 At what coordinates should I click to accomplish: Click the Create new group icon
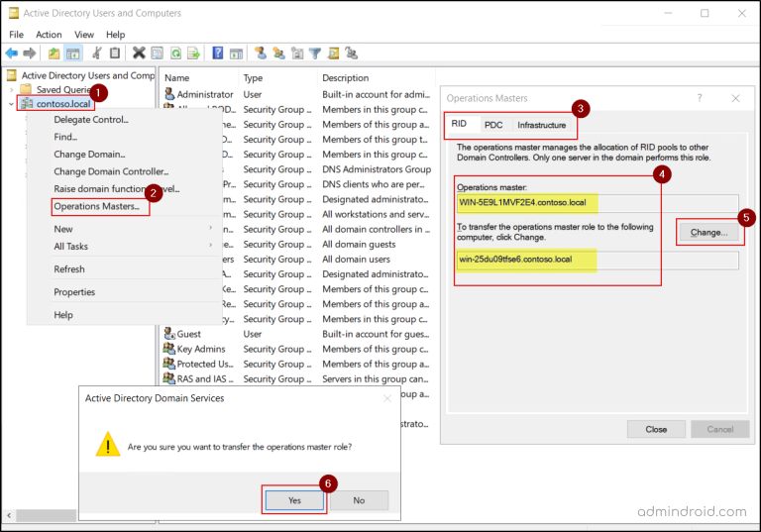click(278, 53)
